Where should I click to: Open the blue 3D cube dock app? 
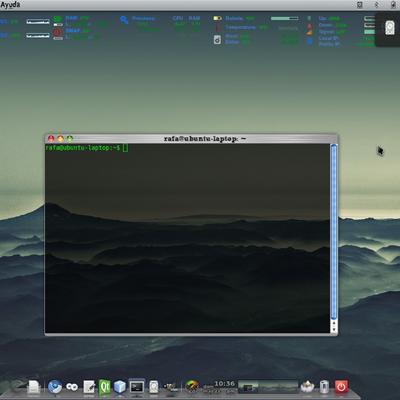coord(119,387)
